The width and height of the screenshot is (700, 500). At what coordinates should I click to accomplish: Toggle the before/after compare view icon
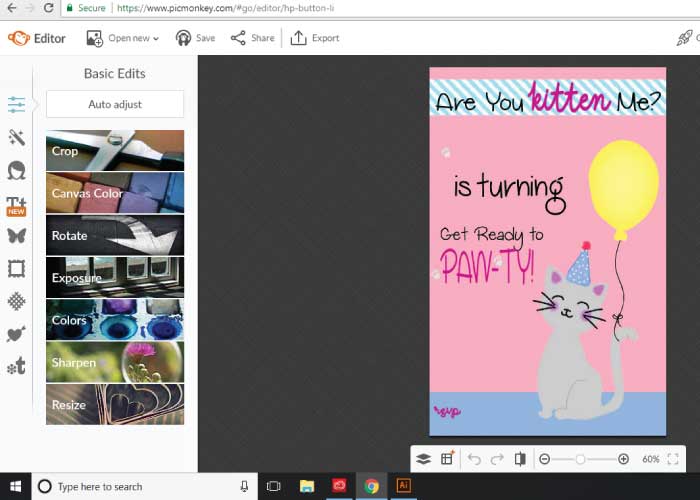click(x=520, y=459)
